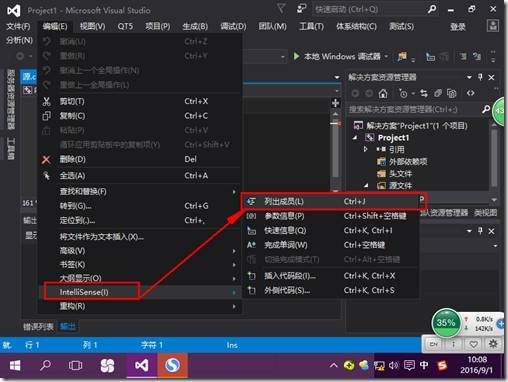Click Solution Explorer sync active document icon

point(424,94)
